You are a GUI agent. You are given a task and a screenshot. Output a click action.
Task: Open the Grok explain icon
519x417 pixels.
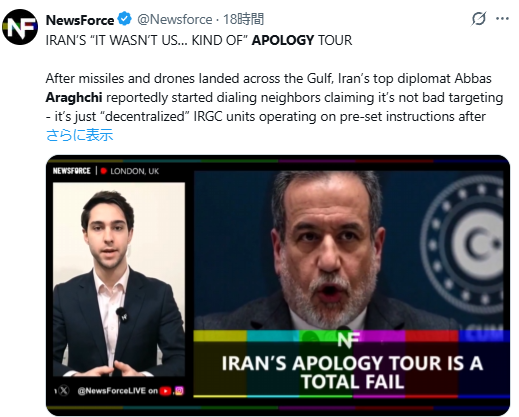[x=479, y=19]
